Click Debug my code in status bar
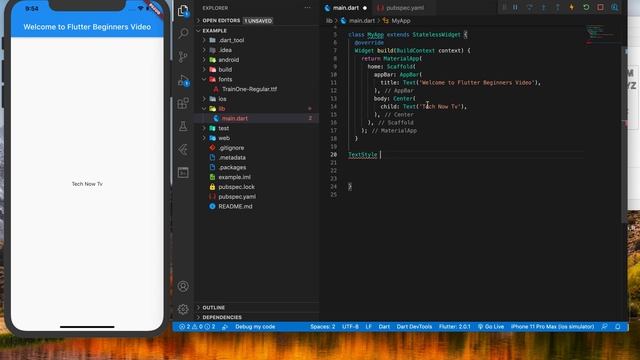The width and height of the screenshot is (640, 360). 255,327
